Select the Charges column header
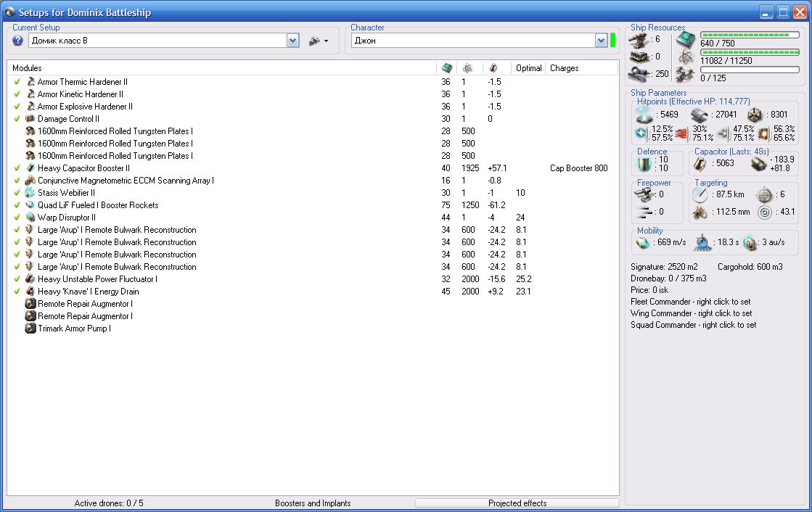Viewport: 812px width, 512px height. click(581, 68)
